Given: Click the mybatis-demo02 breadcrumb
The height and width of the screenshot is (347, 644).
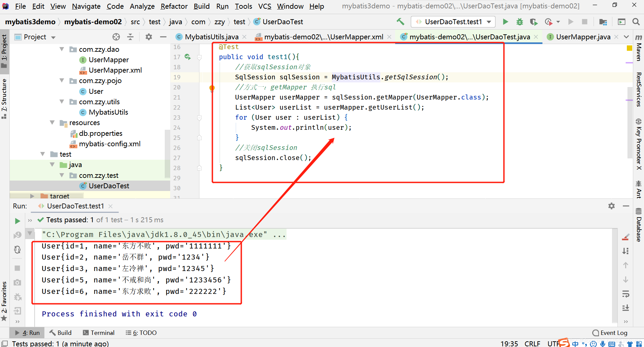Looking at the screenshot, I should (93, 22).
